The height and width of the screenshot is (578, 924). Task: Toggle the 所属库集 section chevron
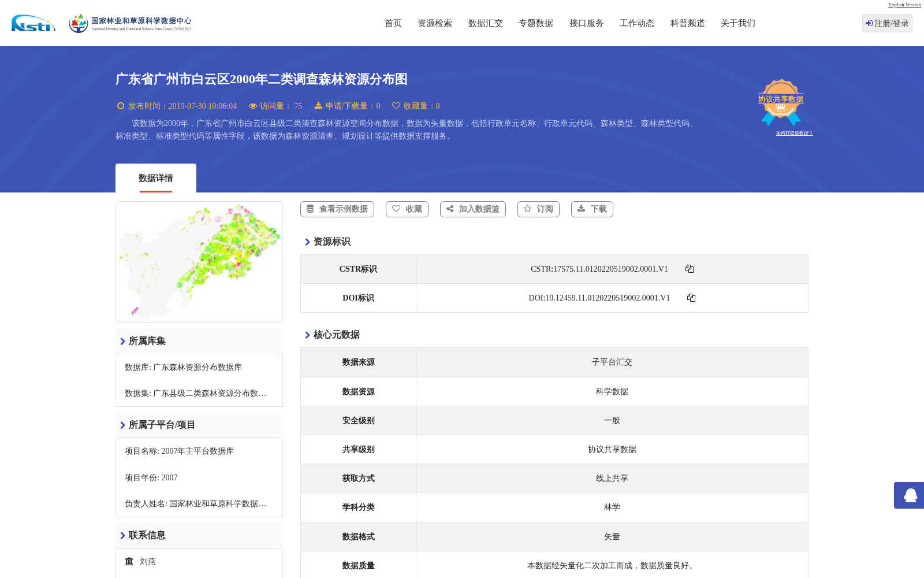(122, 341)
